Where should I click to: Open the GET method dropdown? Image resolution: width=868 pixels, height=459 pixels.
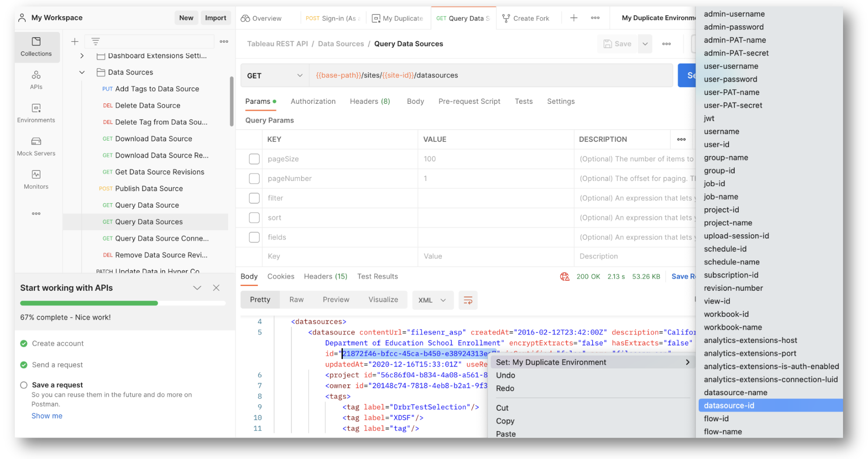click(x=274, y=76)
